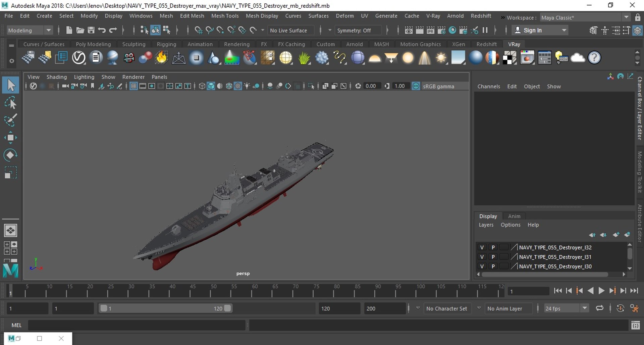The height and width of the screenshot is (345, 644).
Task: Choose the Move tool in toolbox
Action: (11, 138)
